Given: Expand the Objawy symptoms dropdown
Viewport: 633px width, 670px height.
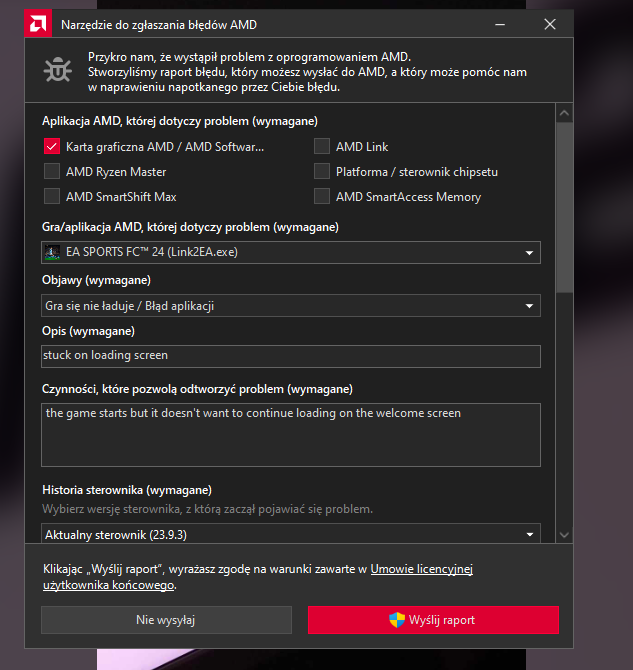Looking at the screenshot, I should pos(291,306).
